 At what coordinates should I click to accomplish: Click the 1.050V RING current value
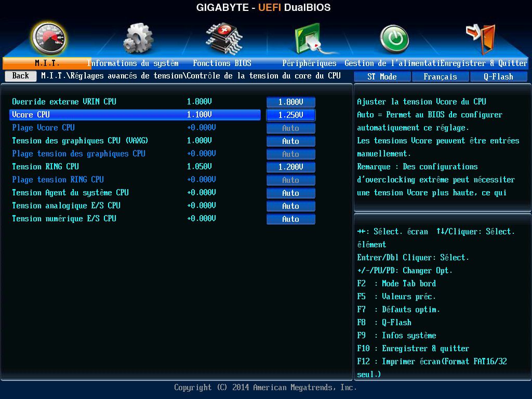(x=199, y=167)
